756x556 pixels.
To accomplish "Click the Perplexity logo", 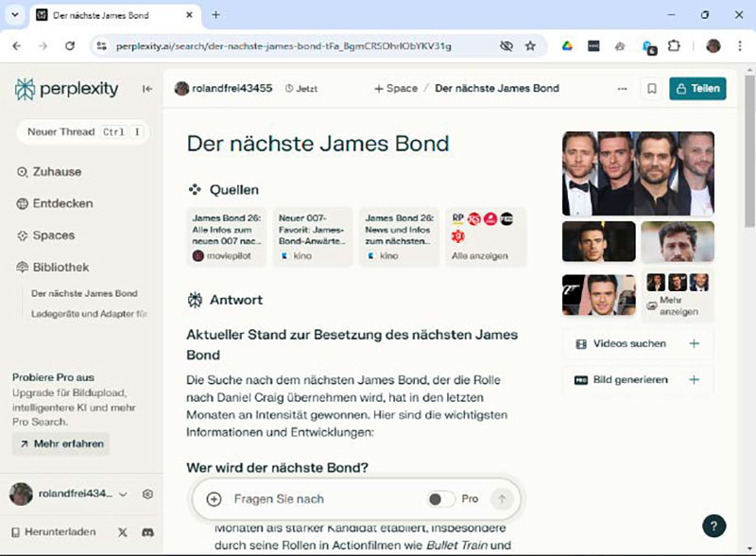I will (65, 89).
